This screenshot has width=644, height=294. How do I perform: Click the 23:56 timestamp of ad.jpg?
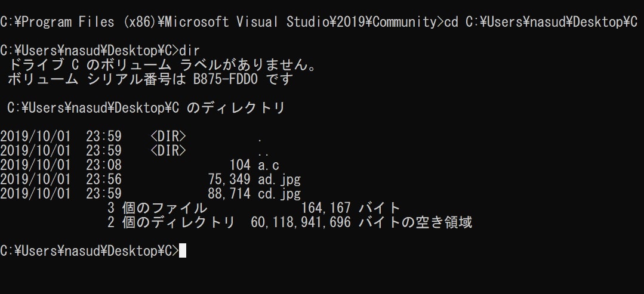(104, 180)
